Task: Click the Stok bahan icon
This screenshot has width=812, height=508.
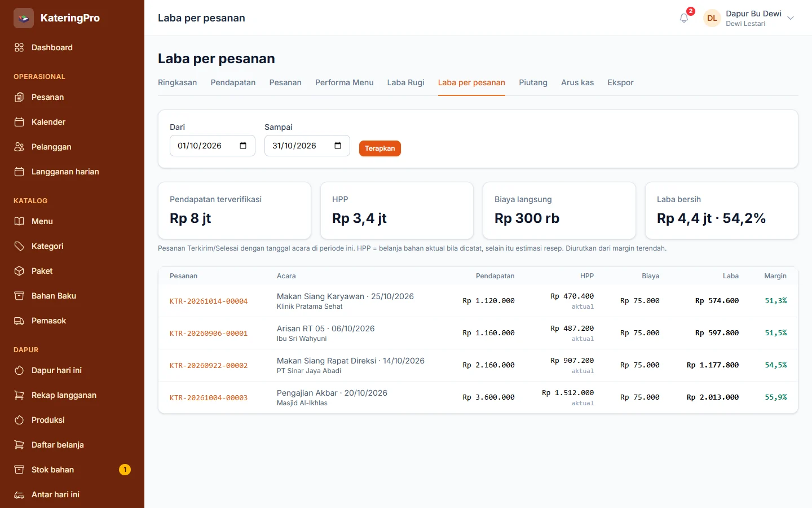Action: pos(19,470)
